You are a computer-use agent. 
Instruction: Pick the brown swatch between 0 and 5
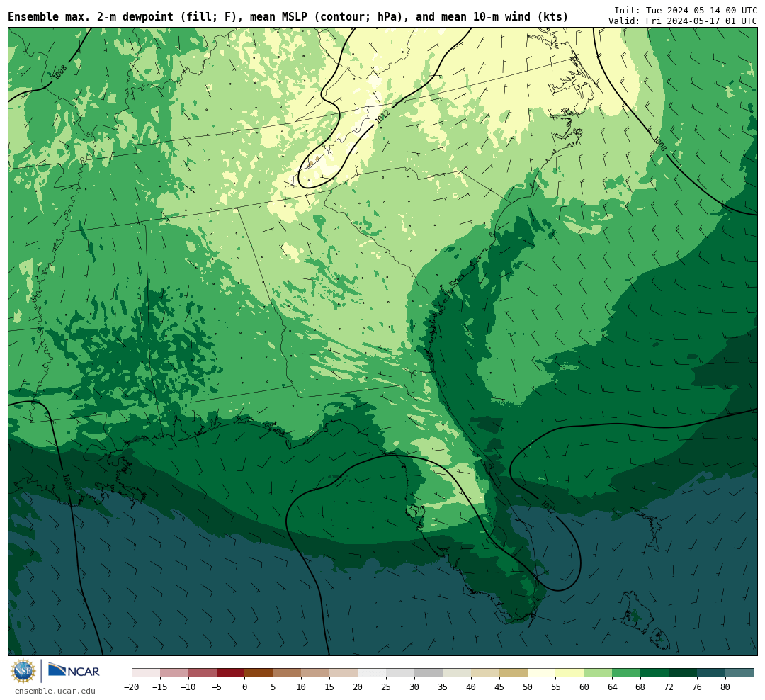pos(259,673)
